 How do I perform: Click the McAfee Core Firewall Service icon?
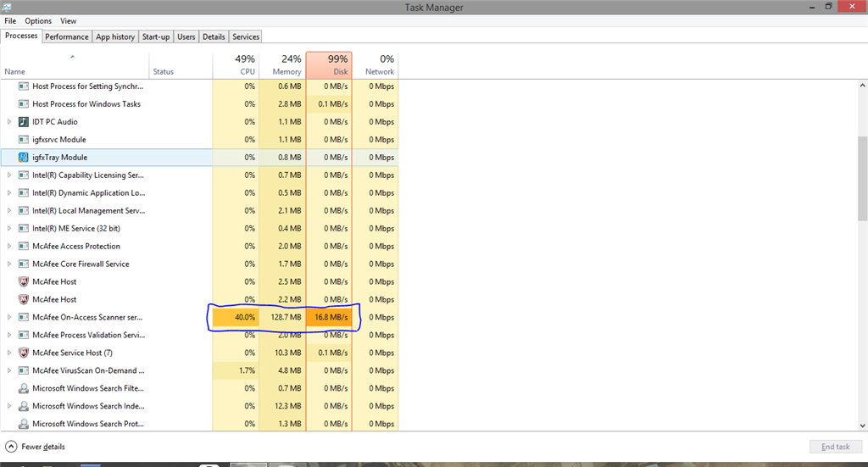click(23, 264)
